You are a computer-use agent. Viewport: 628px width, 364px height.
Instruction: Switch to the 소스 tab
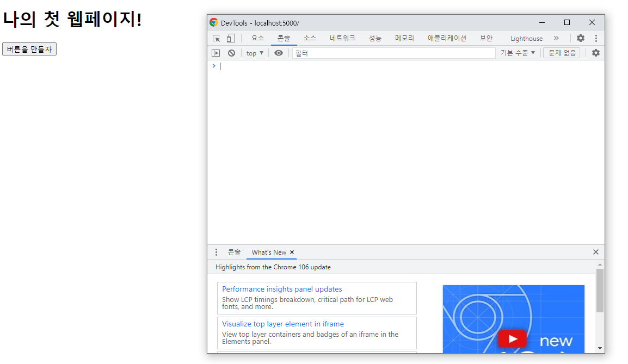(310, 38)
